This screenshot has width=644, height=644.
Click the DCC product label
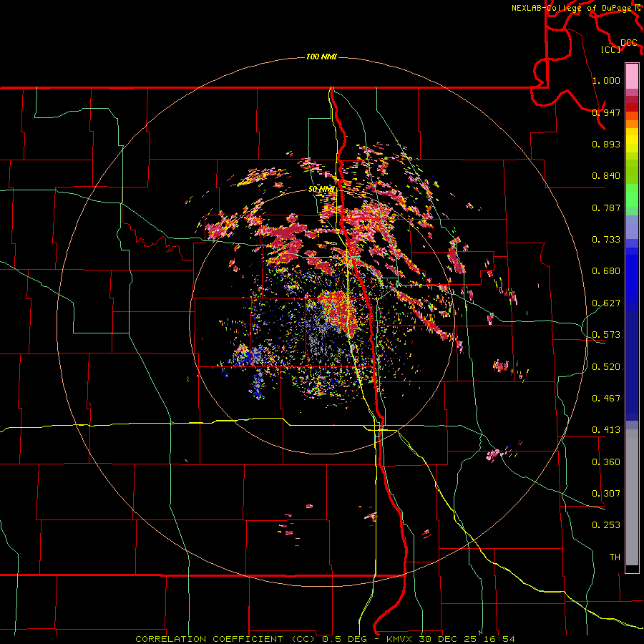[628, 43]
